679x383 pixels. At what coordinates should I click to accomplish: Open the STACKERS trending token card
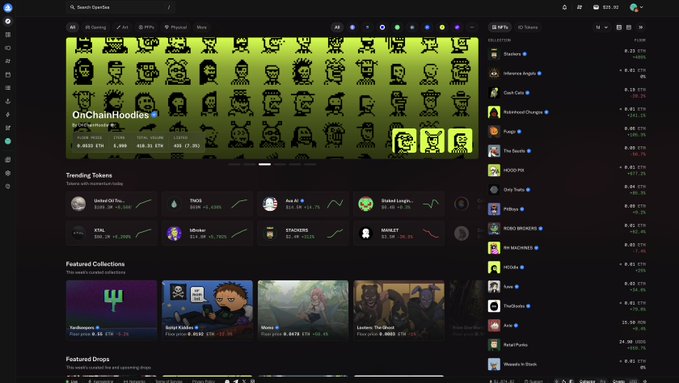[x=303, y=234]
